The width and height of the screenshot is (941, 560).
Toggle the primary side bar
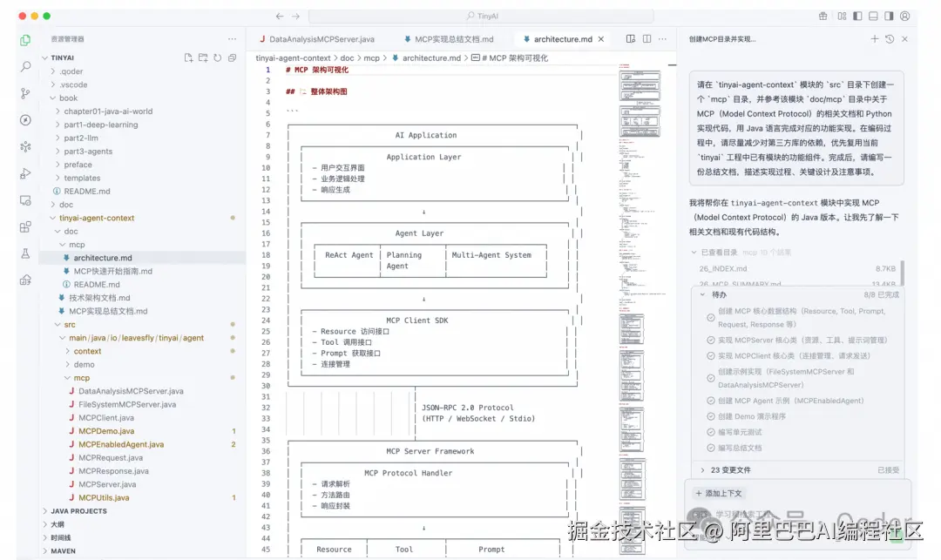tap(857, 17)
